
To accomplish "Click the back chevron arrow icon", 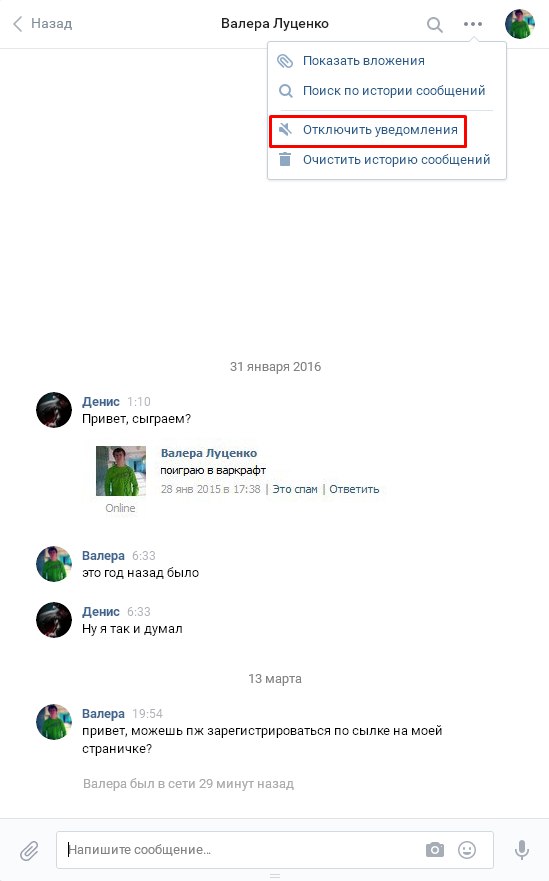I will point(17,24).
